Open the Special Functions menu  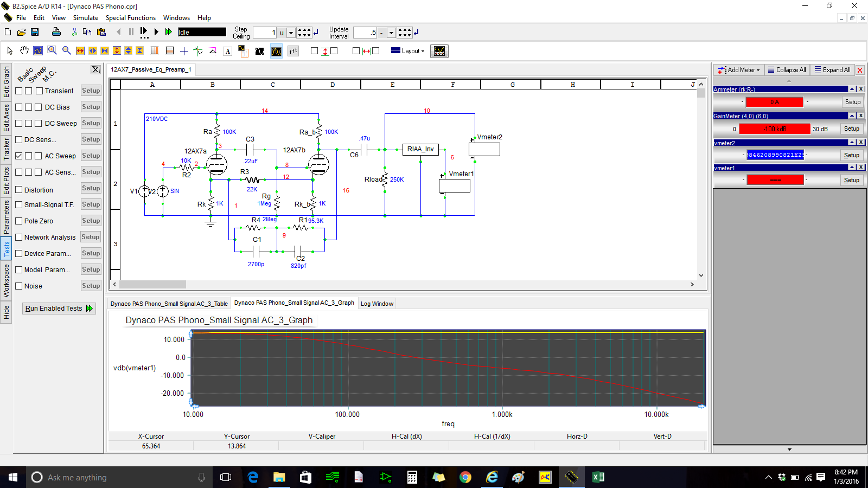[x=130, y=18]
